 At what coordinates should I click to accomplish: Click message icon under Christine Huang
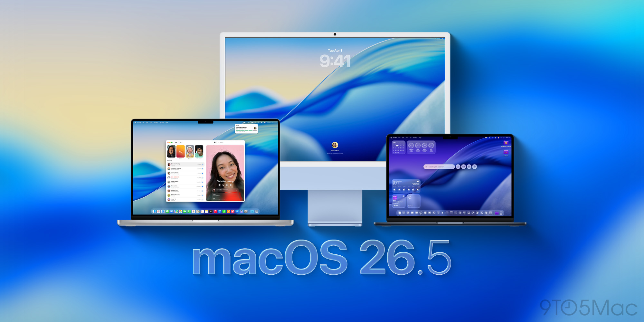coord(220,185)
